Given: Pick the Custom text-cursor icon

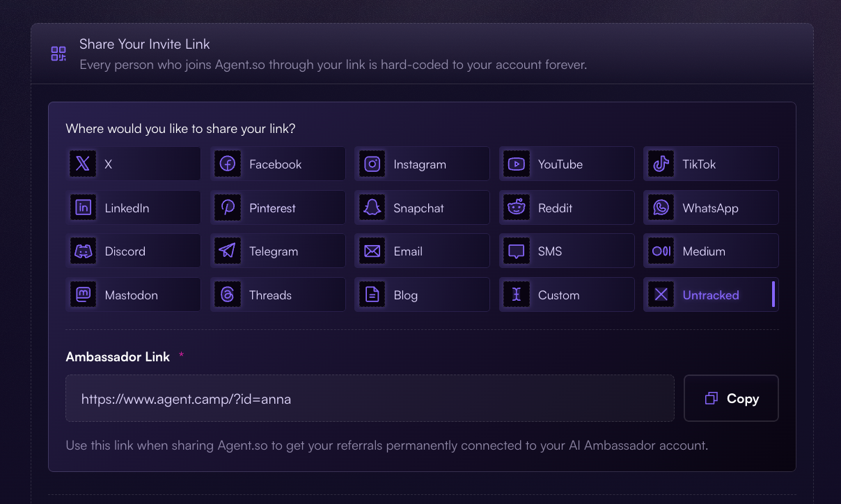Looking at the screenshot, I should click(x=517, y=295).
